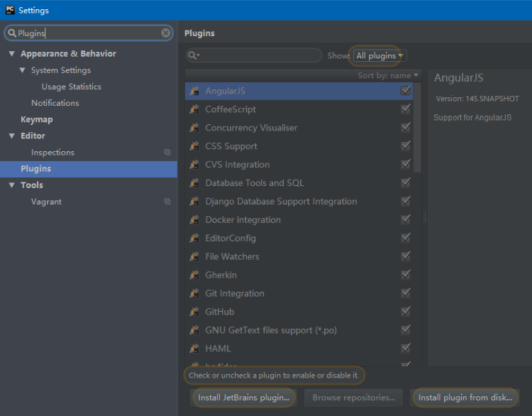Click the plugin name search input field

[254, 55]
